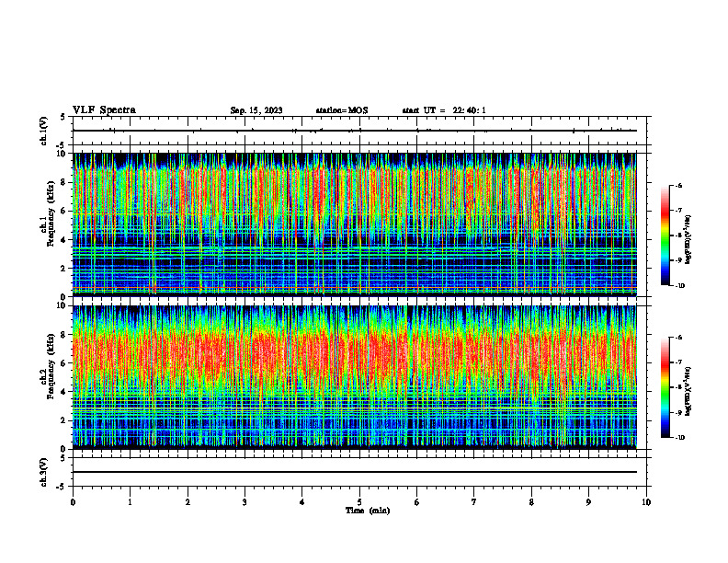Screen dimensions: 728x563
Task: Click time axis tick label '10'
Action: point(646,502)
